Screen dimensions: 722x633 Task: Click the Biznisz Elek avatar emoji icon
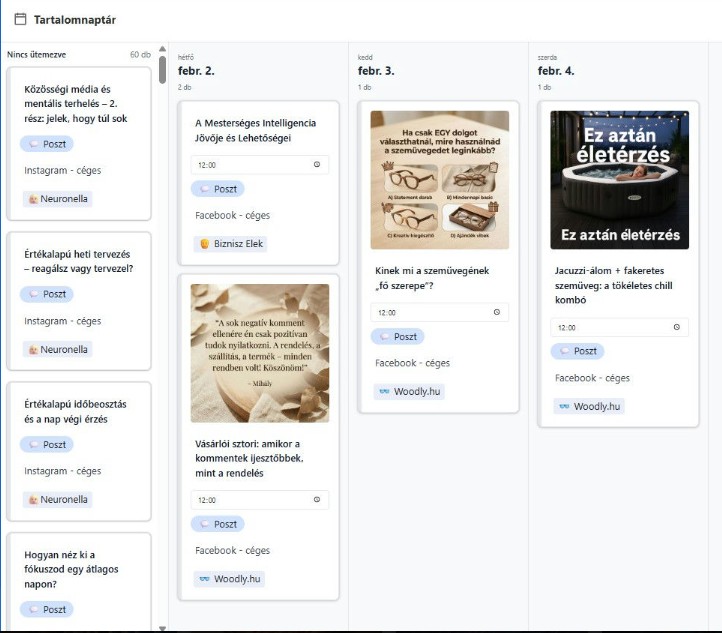(x=204, y=244)
